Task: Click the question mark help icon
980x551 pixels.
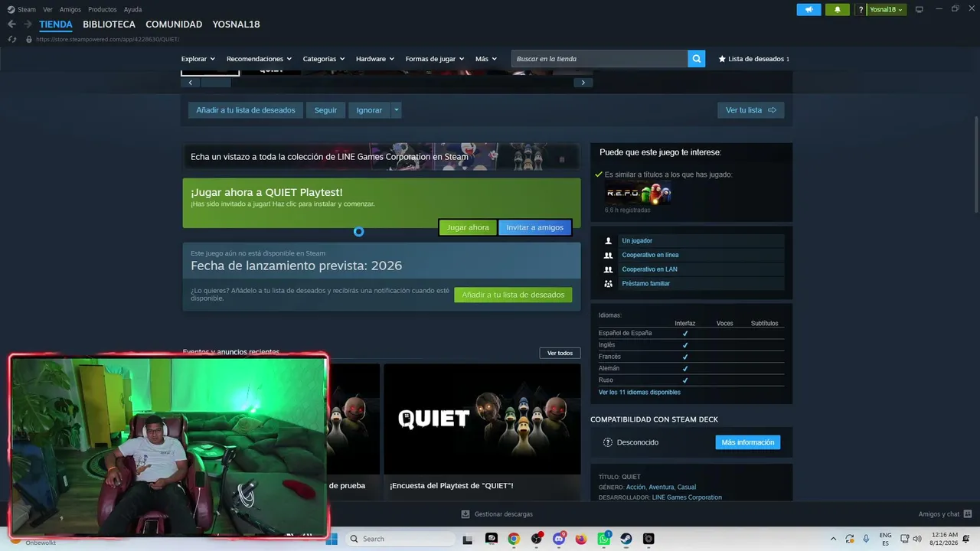Action: pos(861,9)
